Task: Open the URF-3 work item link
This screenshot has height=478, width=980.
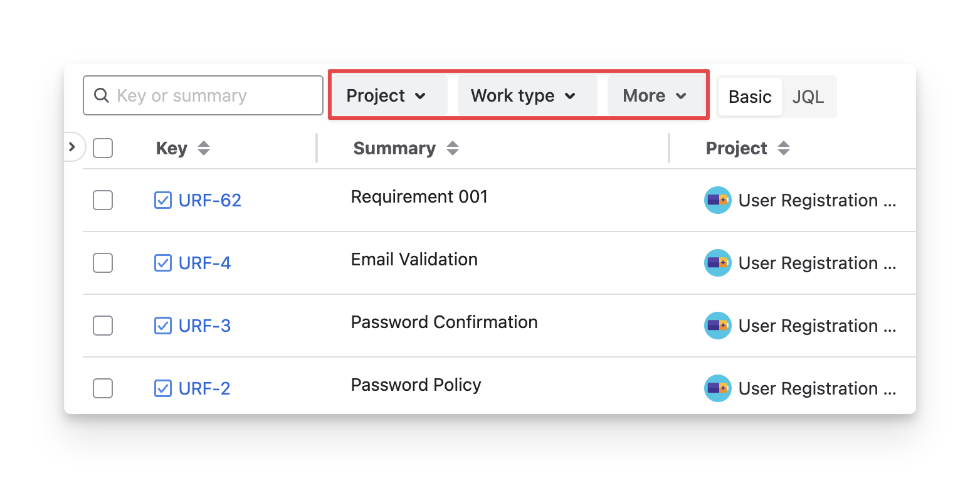Action: coord(204,326)
